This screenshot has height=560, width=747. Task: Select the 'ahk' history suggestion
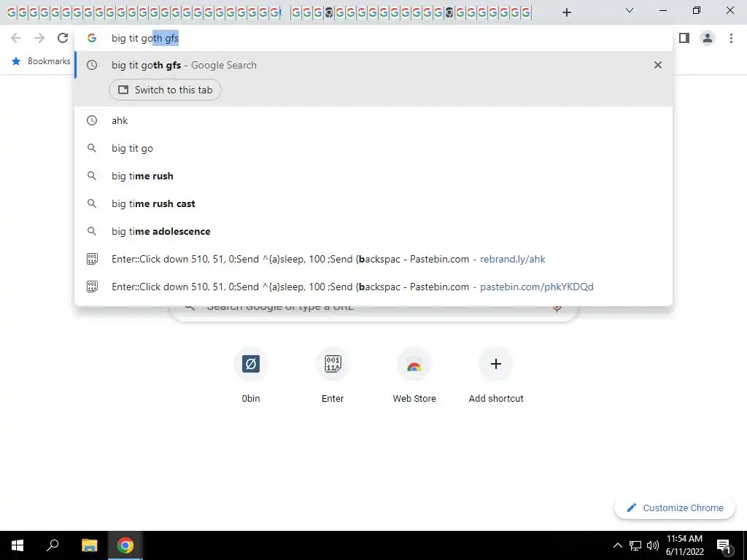pyautogui.click(x=373, y=120)
